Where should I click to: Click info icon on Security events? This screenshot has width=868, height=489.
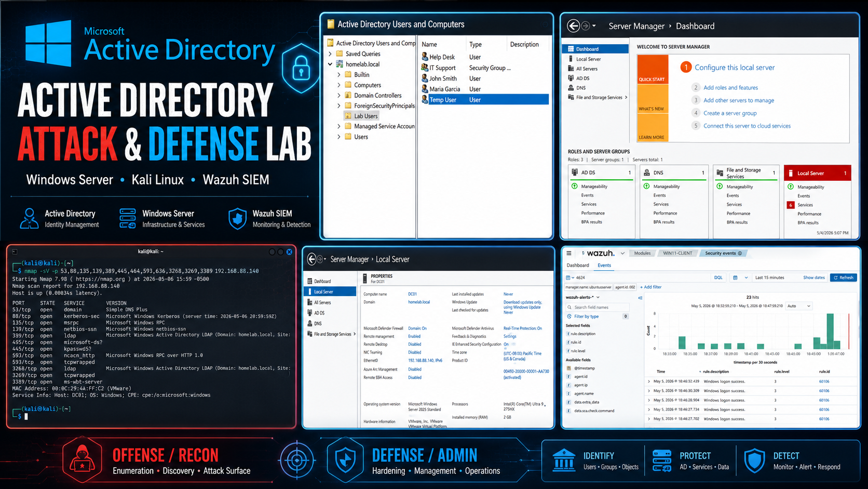(740, 253)
